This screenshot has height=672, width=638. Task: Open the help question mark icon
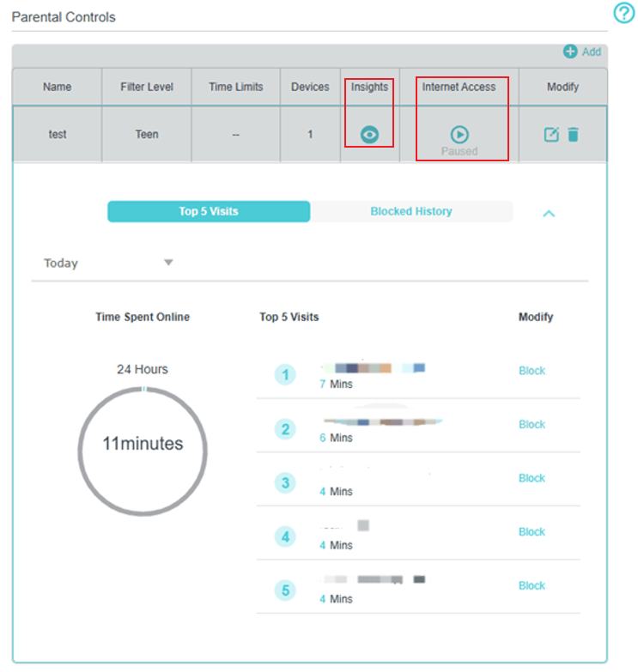coord(623,14)
